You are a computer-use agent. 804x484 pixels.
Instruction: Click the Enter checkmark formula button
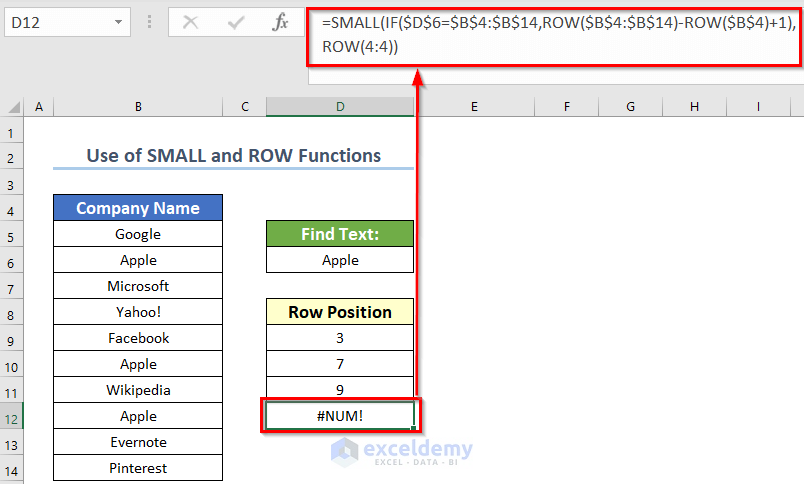pos(236,22)
